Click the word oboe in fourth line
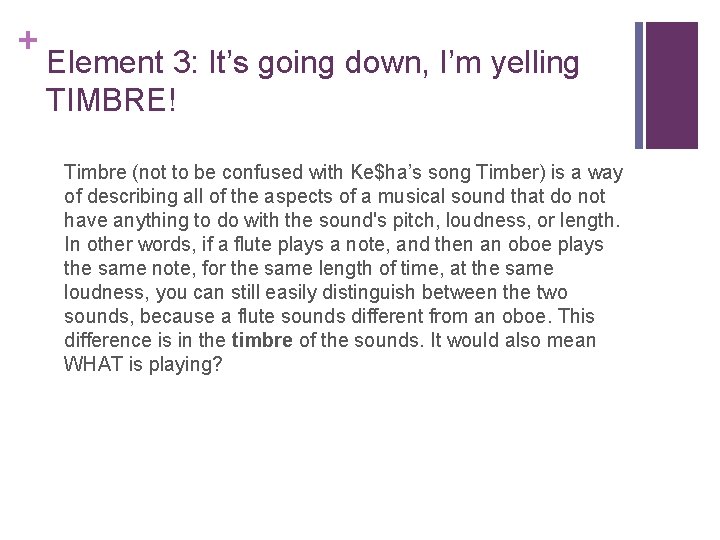This screenshot has width=720, height=540. (x=529, y=245)
